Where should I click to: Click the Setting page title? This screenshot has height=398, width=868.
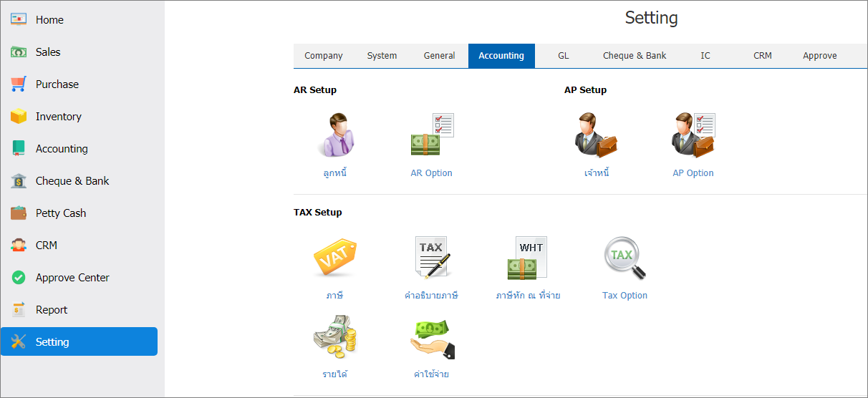(x=652, y=18)
